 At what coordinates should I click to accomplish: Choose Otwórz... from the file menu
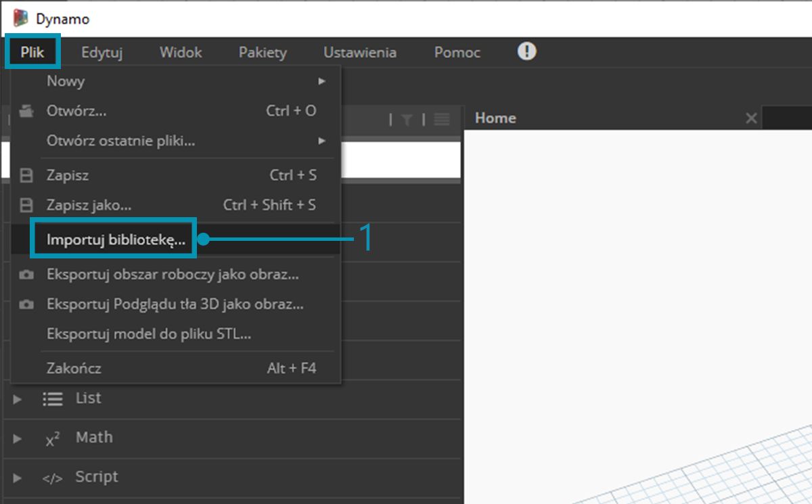(x=177, y=110)
